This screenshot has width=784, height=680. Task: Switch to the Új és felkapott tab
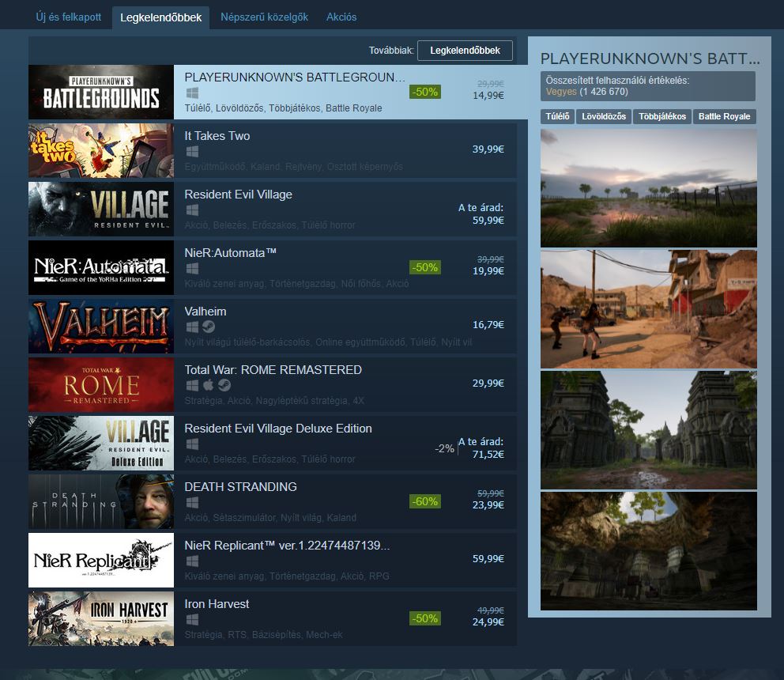click(69, 17)
